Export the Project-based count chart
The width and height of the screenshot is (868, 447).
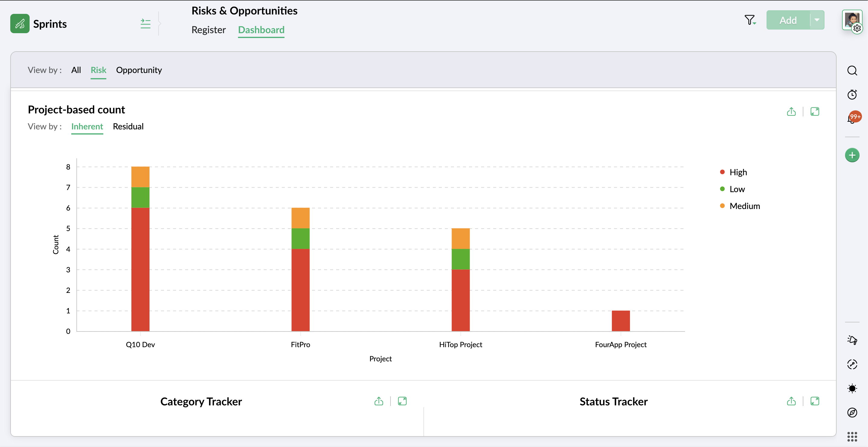point(791,112)
